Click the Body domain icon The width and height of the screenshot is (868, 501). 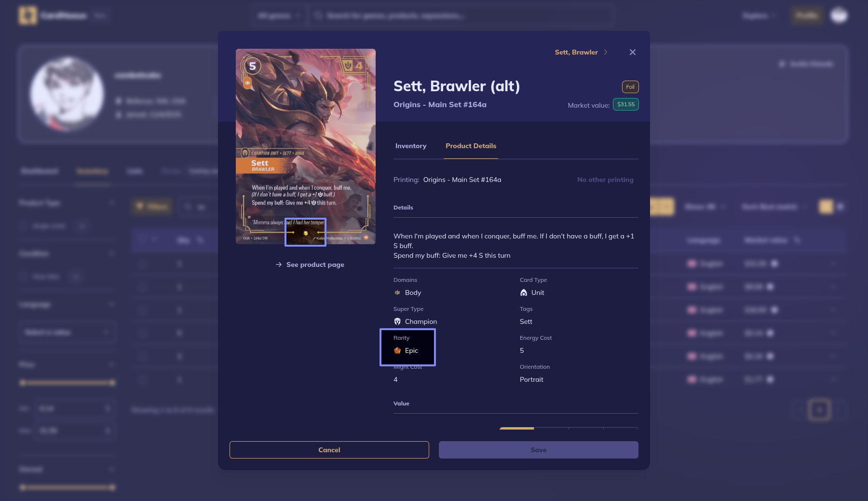click(397, 292)
